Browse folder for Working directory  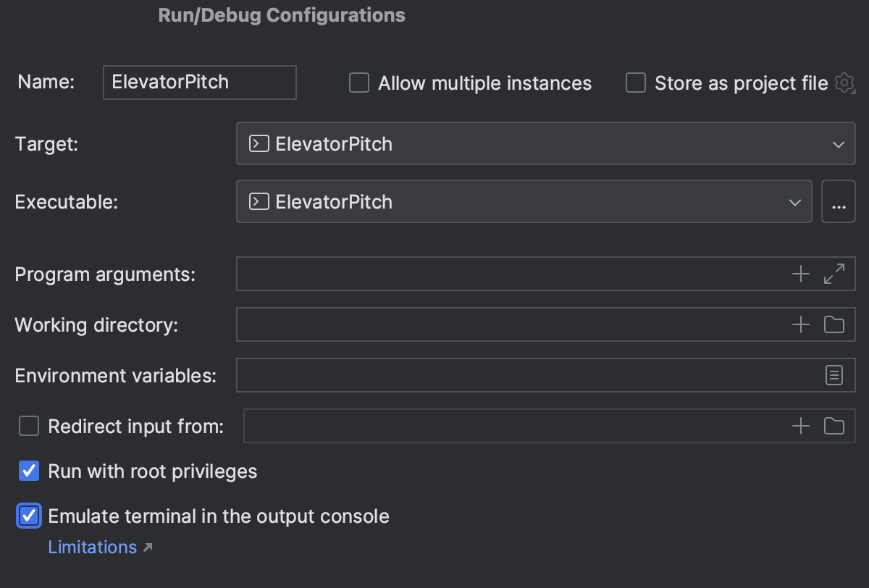[834, 324]
